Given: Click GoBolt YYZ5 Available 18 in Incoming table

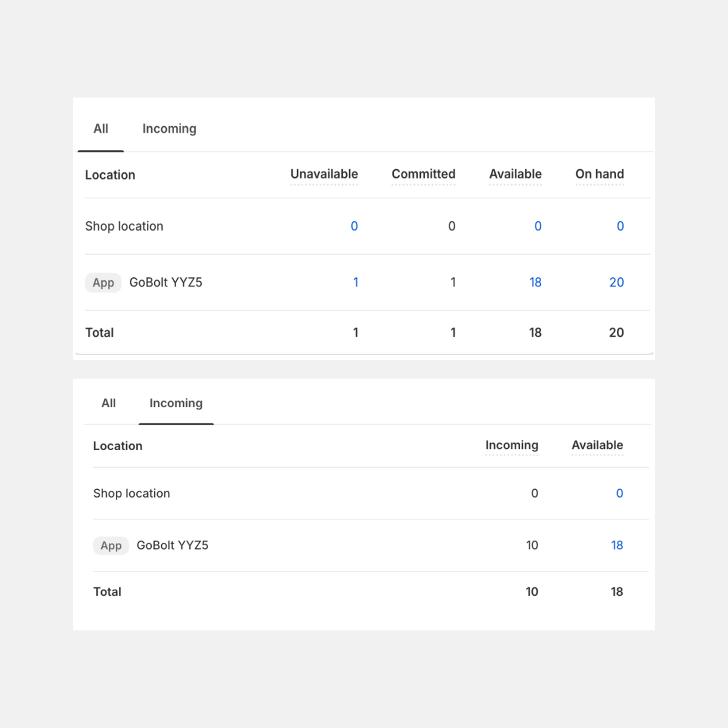Looking at the screenshot, I should [617, 545].
